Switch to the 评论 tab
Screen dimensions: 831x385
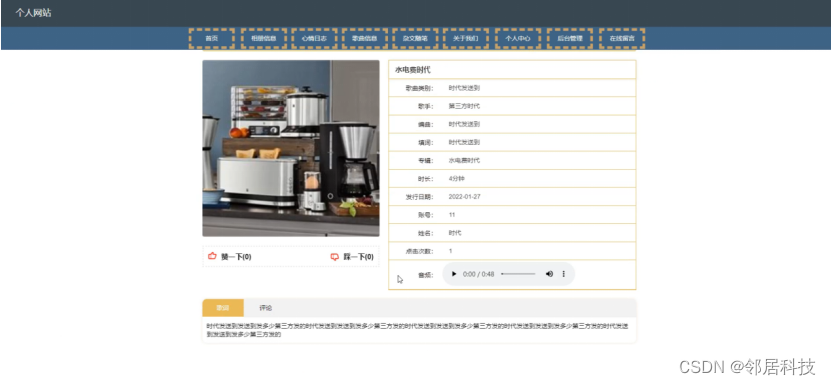[x=266, y=308]
